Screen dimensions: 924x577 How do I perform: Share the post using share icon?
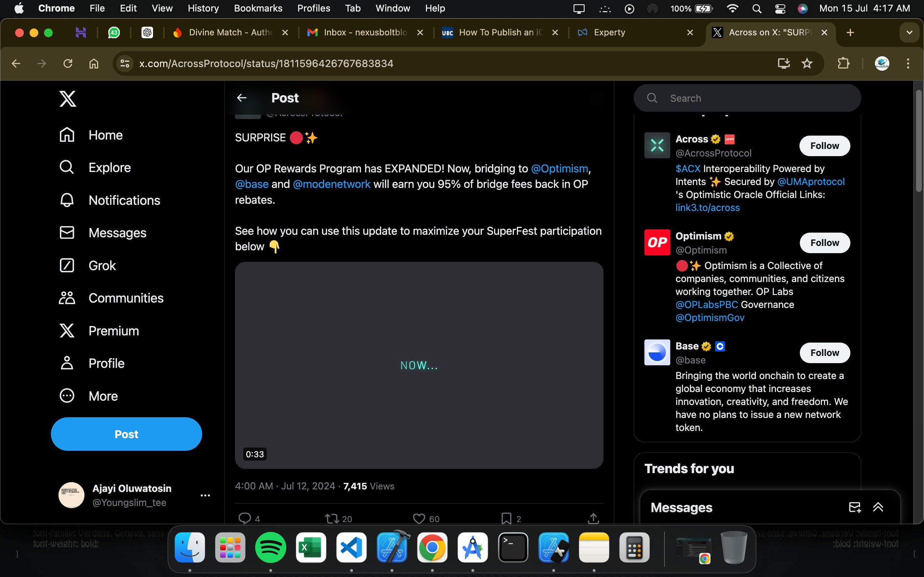click(x=593, y=518)
